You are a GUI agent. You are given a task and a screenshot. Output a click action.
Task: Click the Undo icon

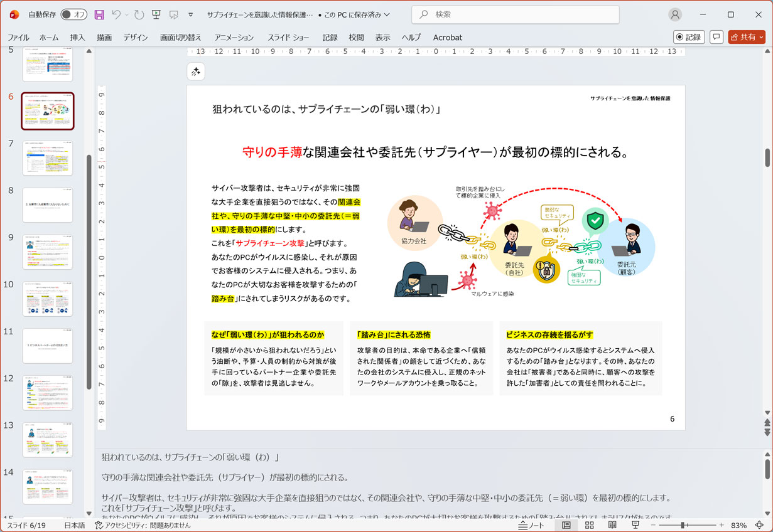[117, 15]
